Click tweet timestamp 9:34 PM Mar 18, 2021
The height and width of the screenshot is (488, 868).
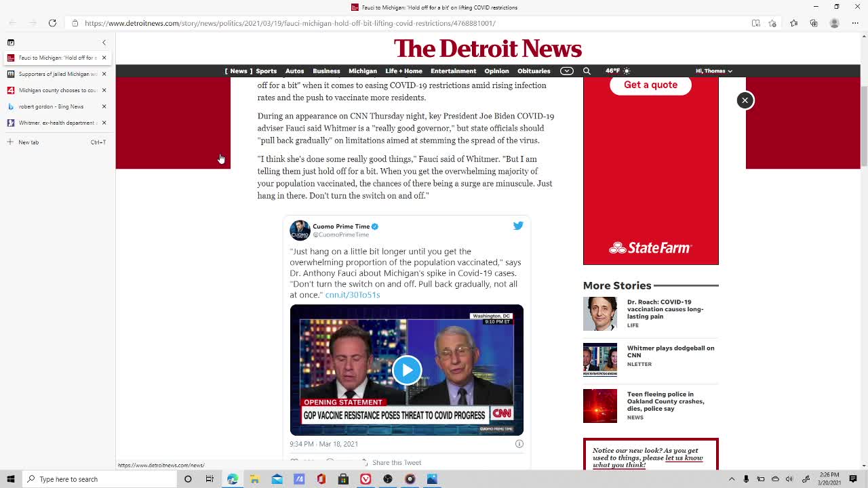pyautogui.click(x=323, y=444)
